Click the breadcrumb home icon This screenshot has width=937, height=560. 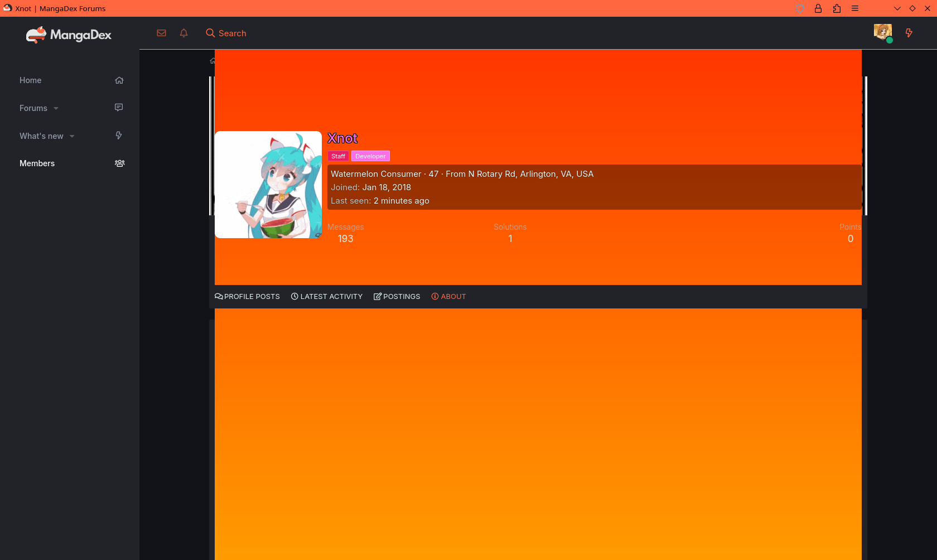tap(212, 61)
